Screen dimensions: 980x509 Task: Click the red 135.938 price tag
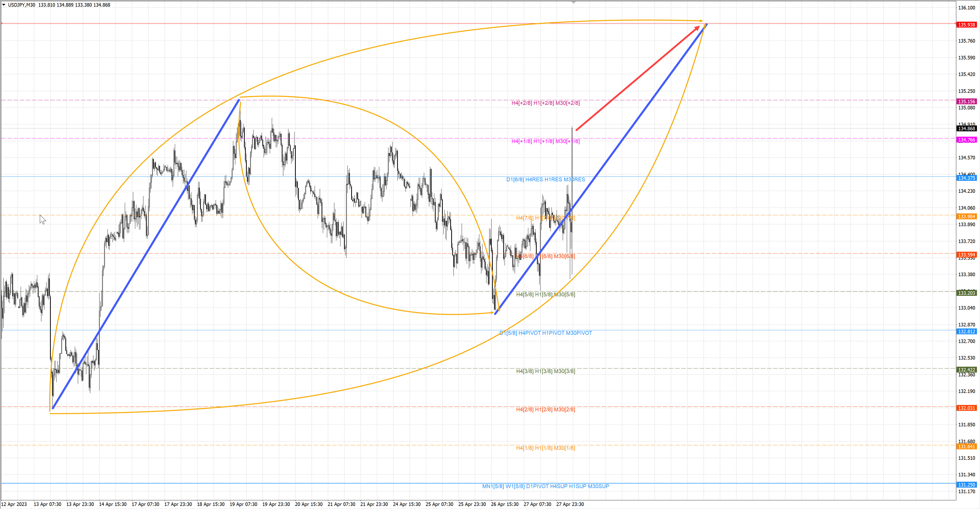(966, 25)
